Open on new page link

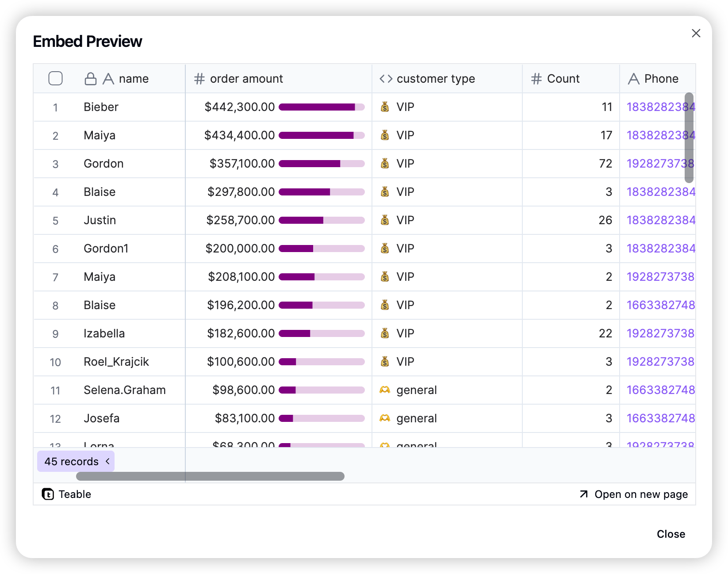click(x=634, y=494)
